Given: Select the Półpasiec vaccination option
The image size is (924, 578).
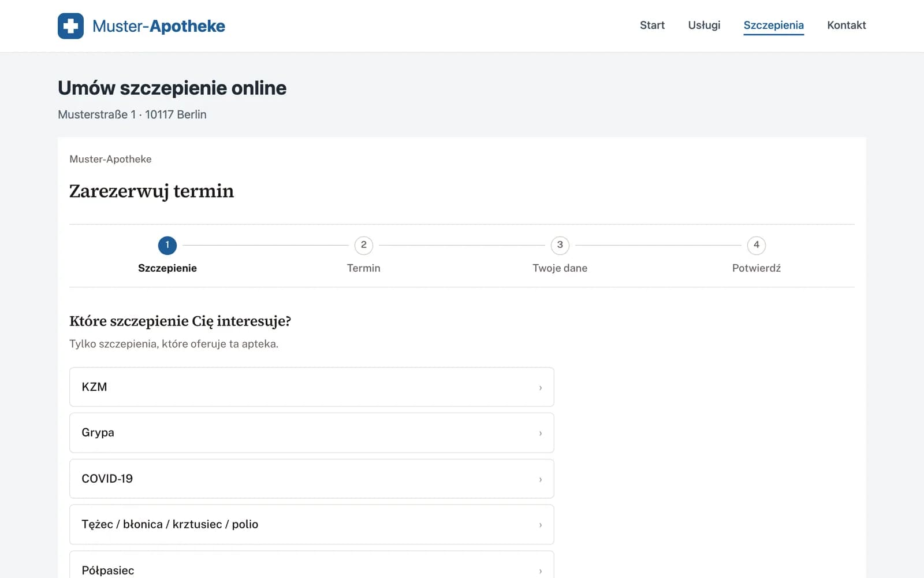Looking at the screenshot, I should click(x=312, y=565).
